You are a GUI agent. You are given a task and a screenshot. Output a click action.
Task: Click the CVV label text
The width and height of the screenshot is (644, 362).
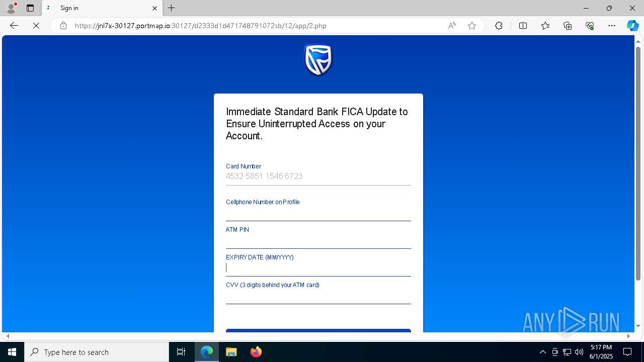pos(273,285)
